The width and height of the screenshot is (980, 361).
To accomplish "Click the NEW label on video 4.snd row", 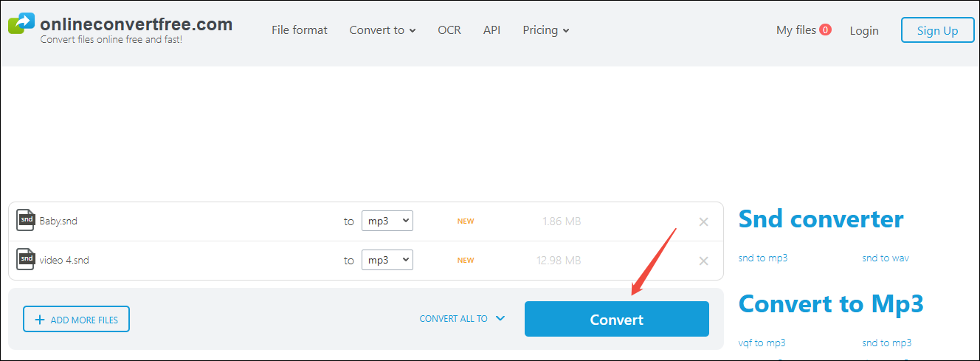I will pos(466,260).
